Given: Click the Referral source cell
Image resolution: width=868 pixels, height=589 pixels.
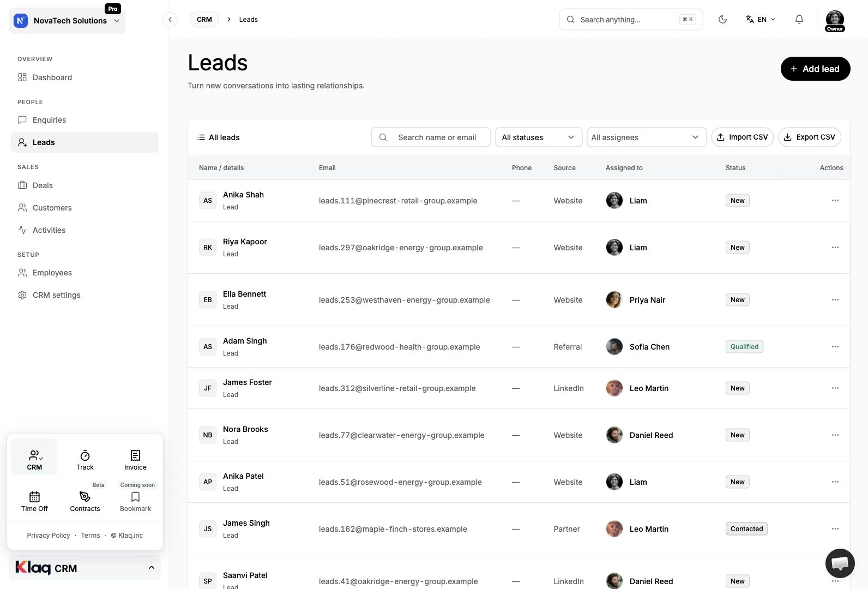Looking at the screenshot, I should click(568, 347).
